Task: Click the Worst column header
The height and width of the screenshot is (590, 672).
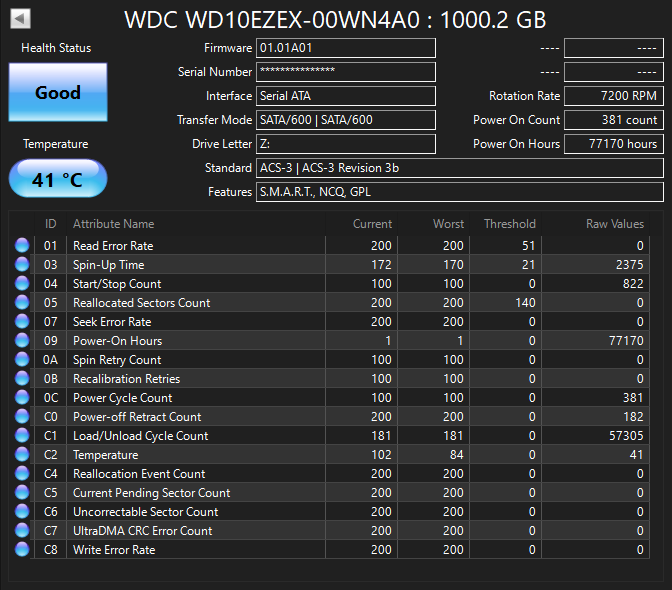Action: (x=433, y=224)
